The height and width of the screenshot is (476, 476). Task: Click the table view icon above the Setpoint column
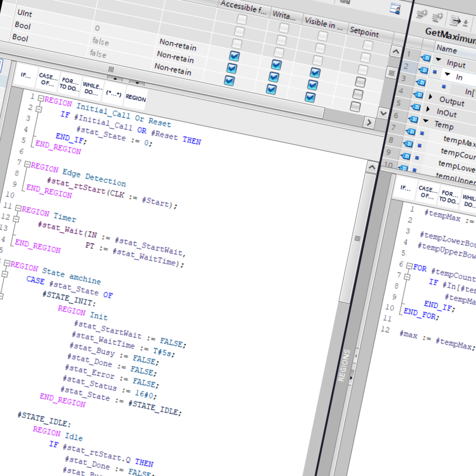(x=395, y=9)
